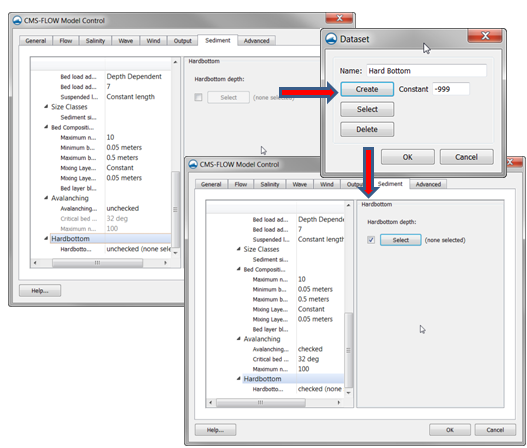The image size is (527, 448).
Task: Click scroll-down arrow of front window tree
Action: tap(349, 393)
